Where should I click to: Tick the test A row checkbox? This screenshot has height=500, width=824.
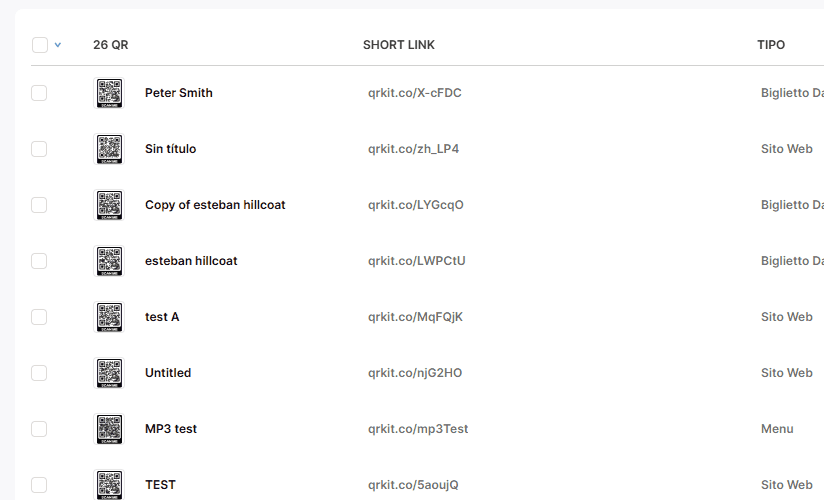coord(39,317)
